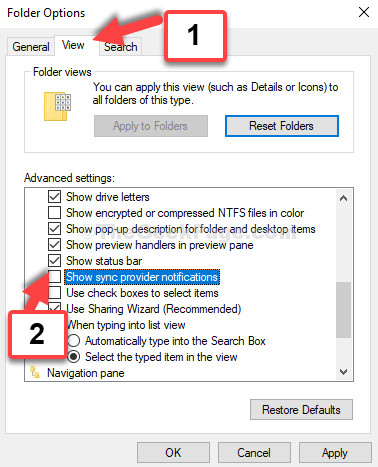The width and height of the screenshot is (378, 467).
Task: Click Restore Defaults button
Action: coord(301,410)
